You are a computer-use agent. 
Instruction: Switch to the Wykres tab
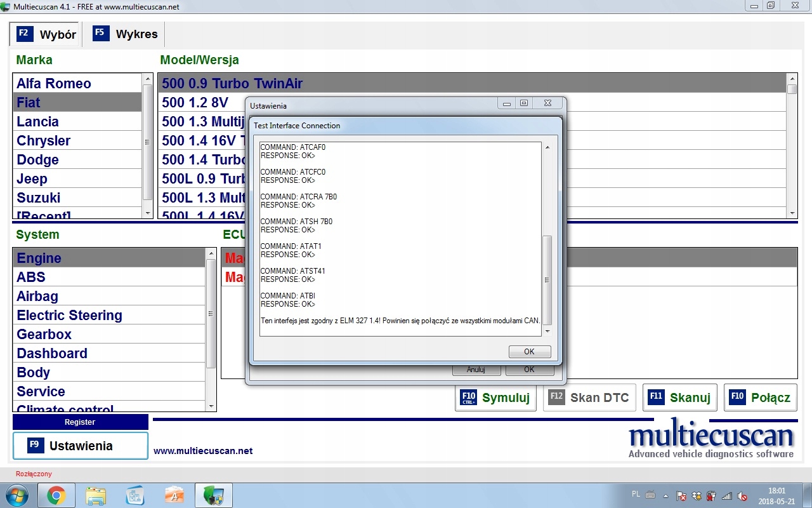[x=126, y=34]
